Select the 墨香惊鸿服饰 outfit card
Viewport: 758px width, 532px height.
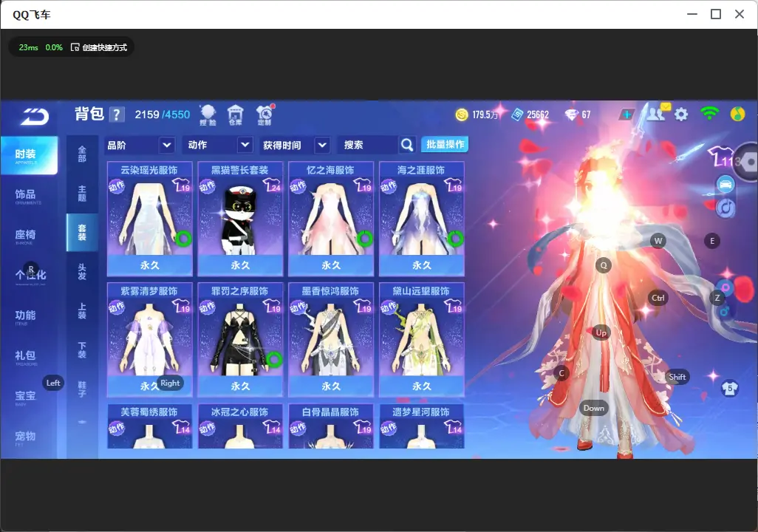[x=331, y=339]
